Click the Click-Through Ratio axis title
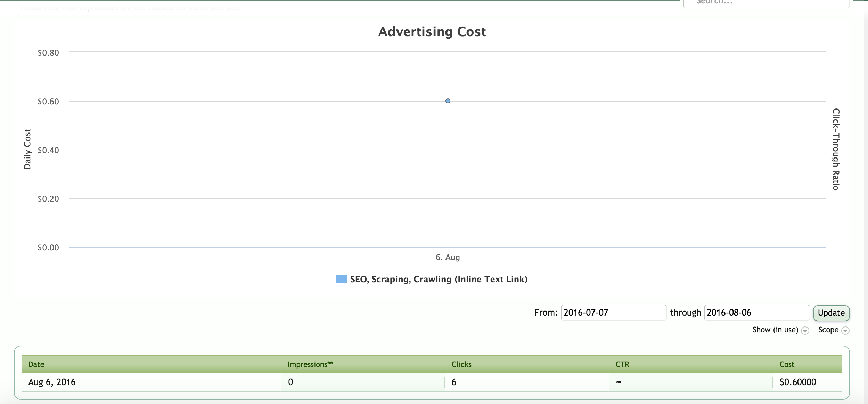The width and height of the screenshot is (868, 404). pyautogui.click(x=836, y=150)
